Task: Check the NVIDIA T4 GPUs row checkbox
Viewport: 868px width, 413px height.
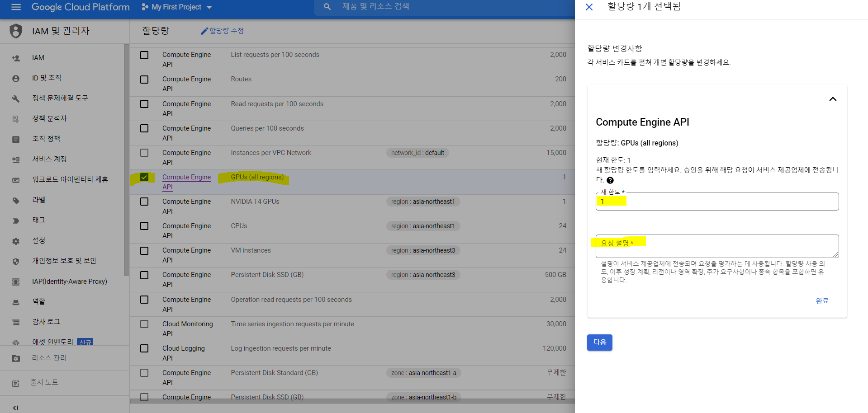Action: point(144,202)
